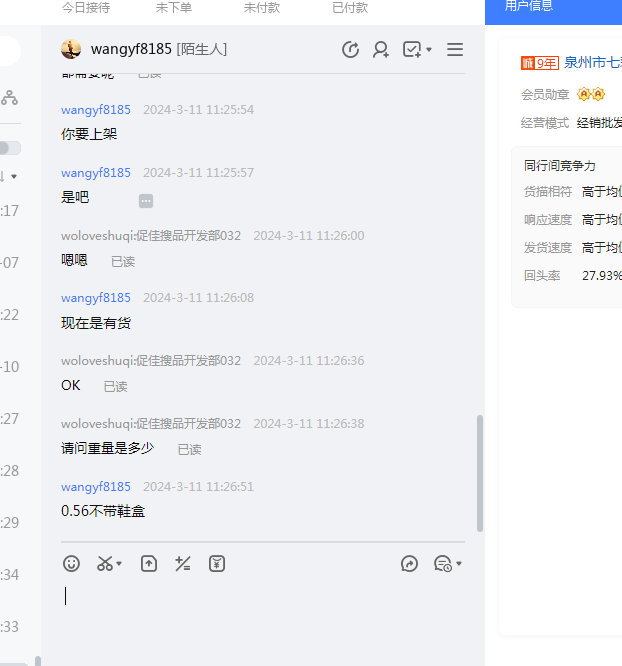This screenshot has width=622, height=666.
Task: Switch to 未付款 tab
Action: (x=262, y=8)
